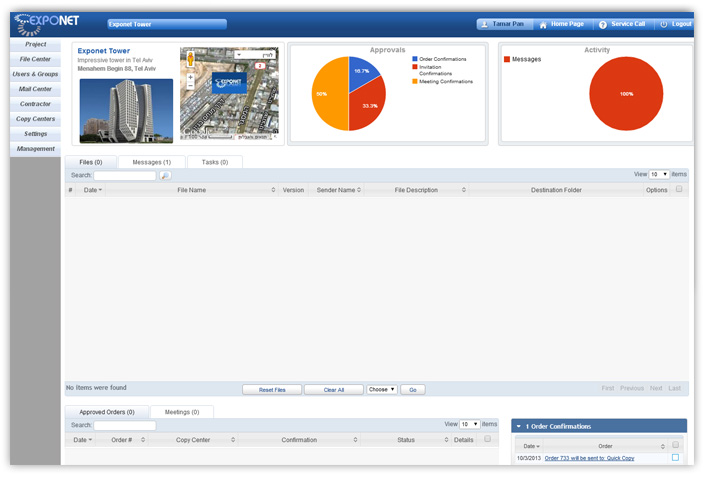The height and width of the screenshot is (477, 707).
Task: Click the Exponet Tower building photo
Action: pos(126,111)
